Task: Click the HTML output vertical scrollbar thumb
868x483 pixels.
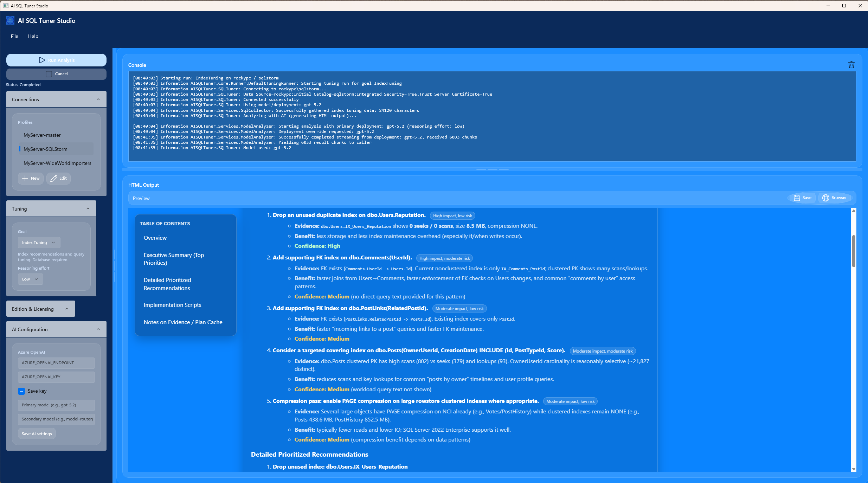Action: [853, 251]
